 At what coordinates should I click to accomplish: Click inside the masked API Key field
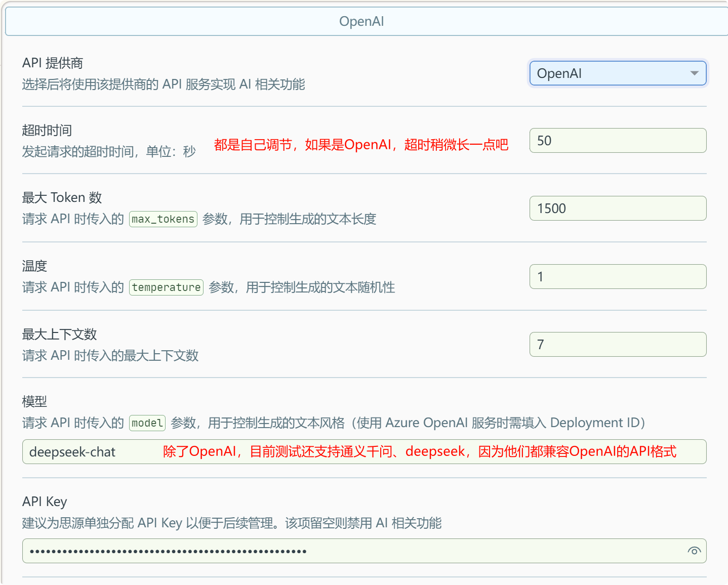click(354, 551)
